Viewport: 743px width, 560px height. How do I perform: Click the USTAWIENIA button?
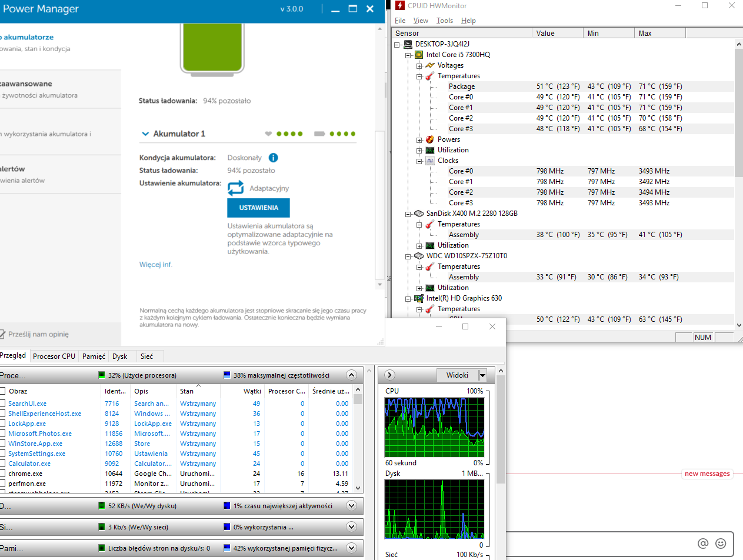258,208
